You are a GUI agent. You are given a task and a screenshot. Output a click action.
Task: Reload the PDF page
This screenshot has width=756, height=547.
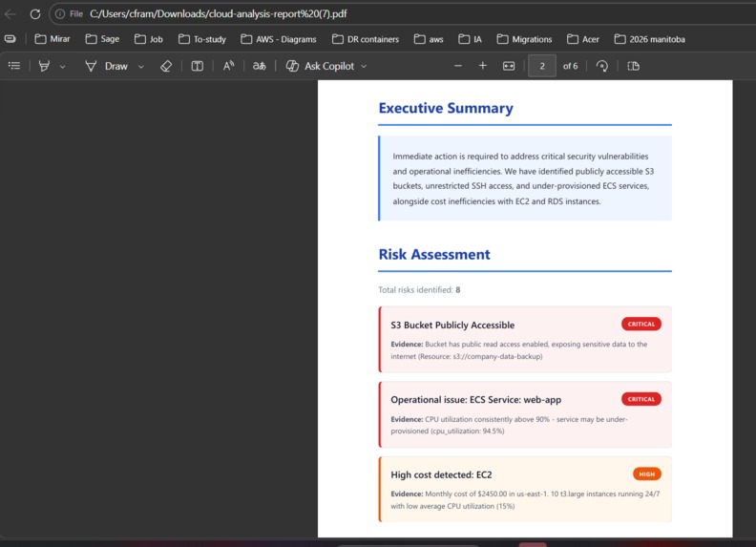click(x=35, y=14)
